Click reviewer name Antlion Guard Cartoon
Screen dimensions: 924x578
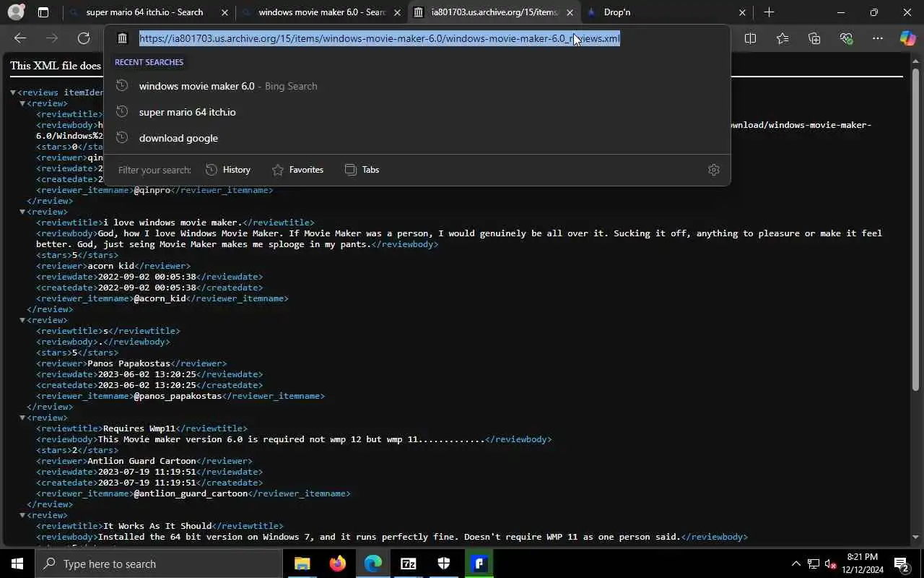[141, 461]
